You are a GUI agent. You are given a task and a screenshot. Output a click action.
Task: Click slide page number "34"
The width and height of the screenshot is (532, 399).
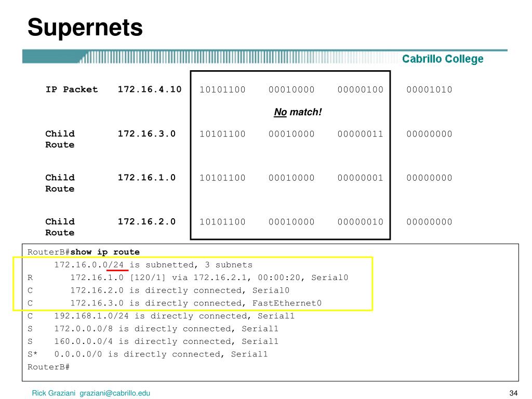point(513,393)
